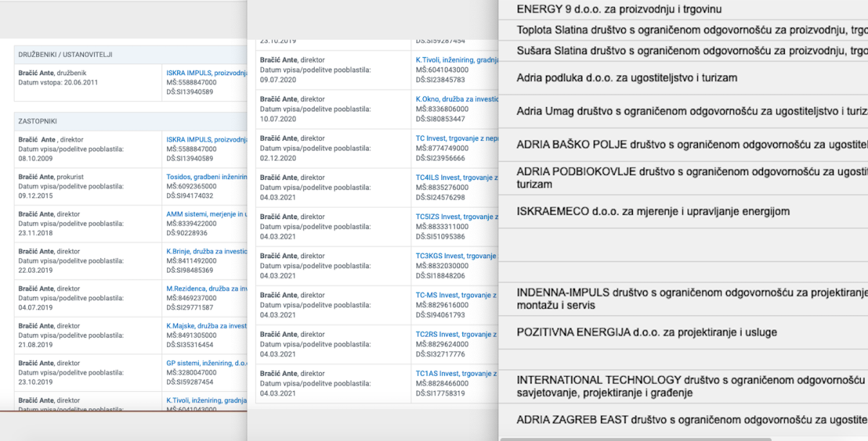Open the TC5IZS Invest company link
This screenshot has width=868, height=441.
click(457, 217)
